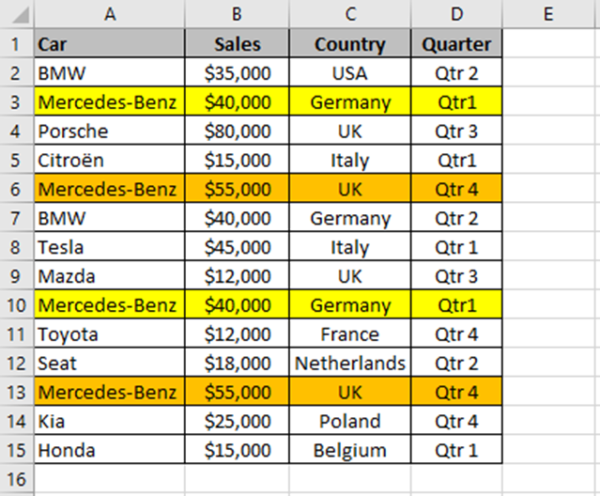Viewport: 600px width, 496px height.
Task: Click yellow Mercedes-Benz cell in row 3
Action: [109, 102]
